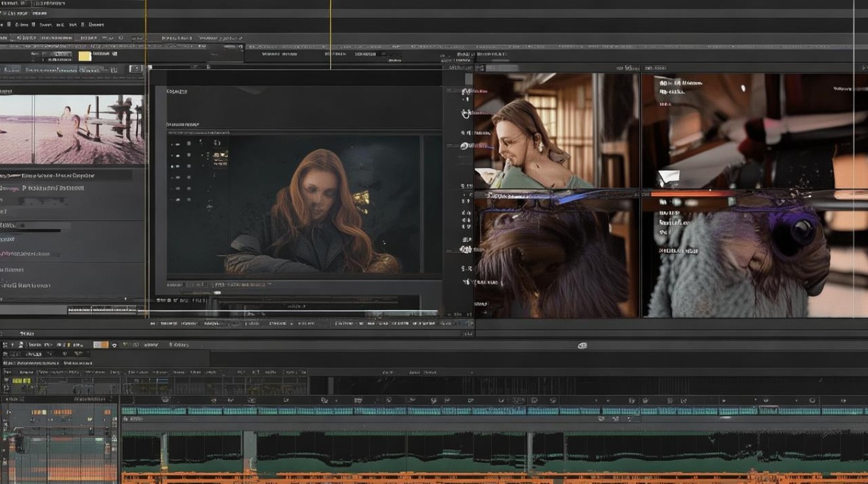Viewport: 868px width, 484px height.
Task: Click the green audio waveform track
Action: coord(494,452)
